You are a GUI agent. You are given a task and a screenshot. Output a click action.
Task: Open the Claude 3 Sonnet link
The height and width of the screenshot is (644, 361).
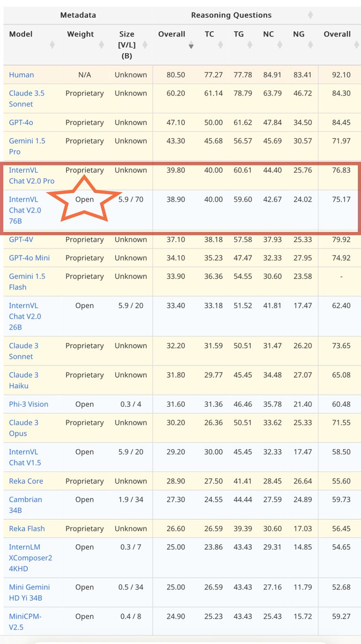pos(24,351)
